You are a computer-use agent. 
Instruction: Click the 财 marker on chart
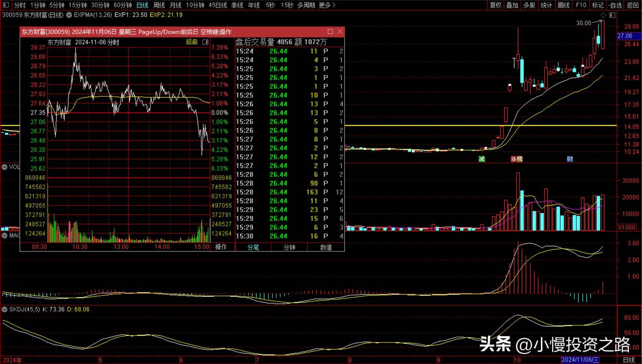pyautogui.click(x=570, y=159)
